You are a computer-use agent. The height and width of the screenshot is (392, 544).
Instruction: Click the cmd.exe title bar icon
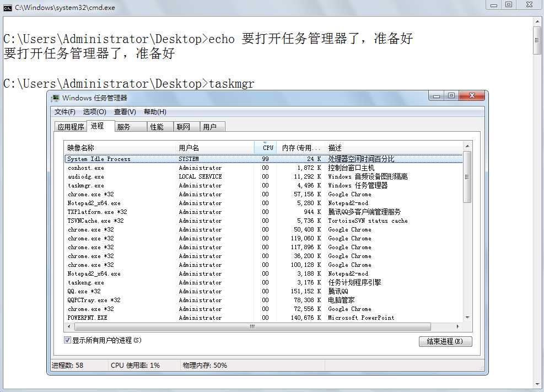[8, 8]
